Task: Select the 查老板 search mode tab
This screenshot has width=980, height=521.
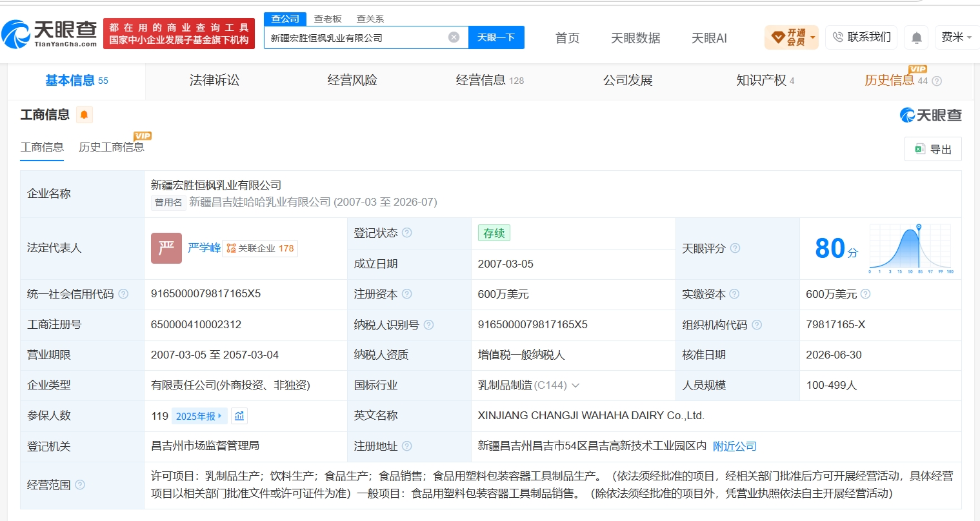Action: coord(328,19)
